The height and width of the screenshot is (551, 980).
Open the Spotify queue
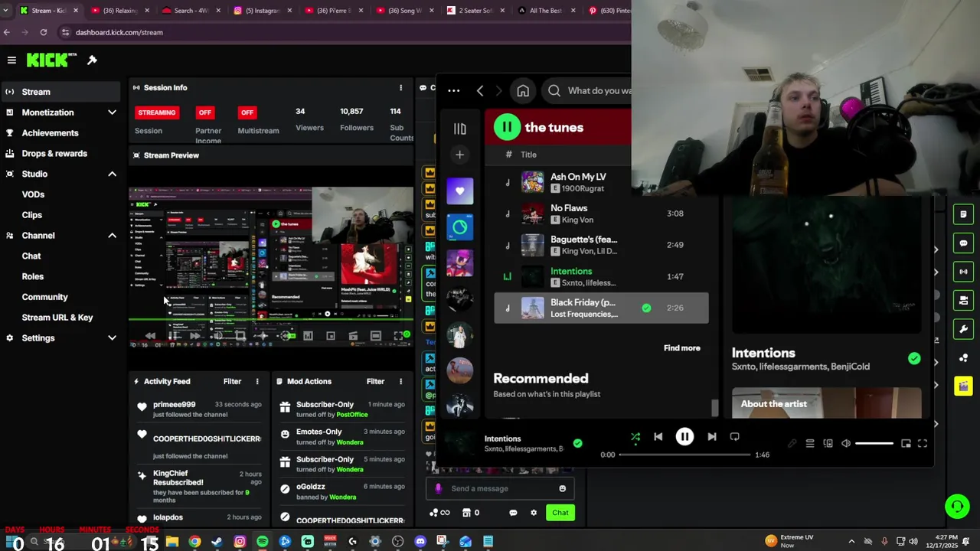pyautogui.click(x=810, y=443)
